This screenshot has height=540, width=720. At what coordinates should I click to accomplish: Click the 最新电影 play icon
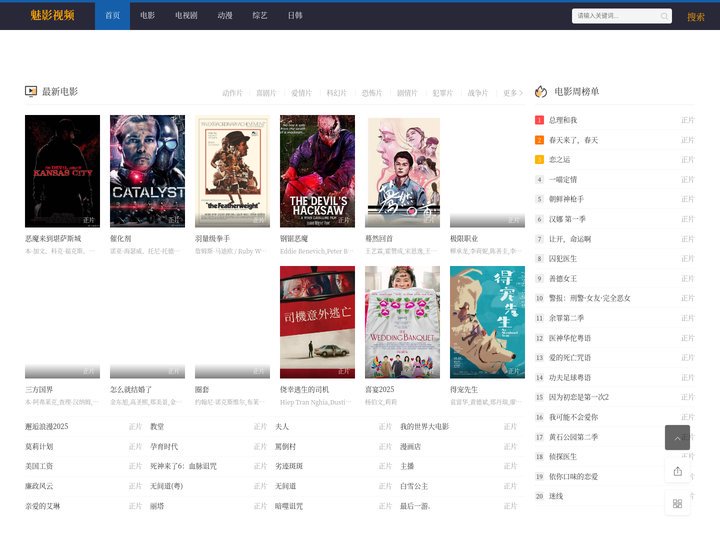point(31,91)
